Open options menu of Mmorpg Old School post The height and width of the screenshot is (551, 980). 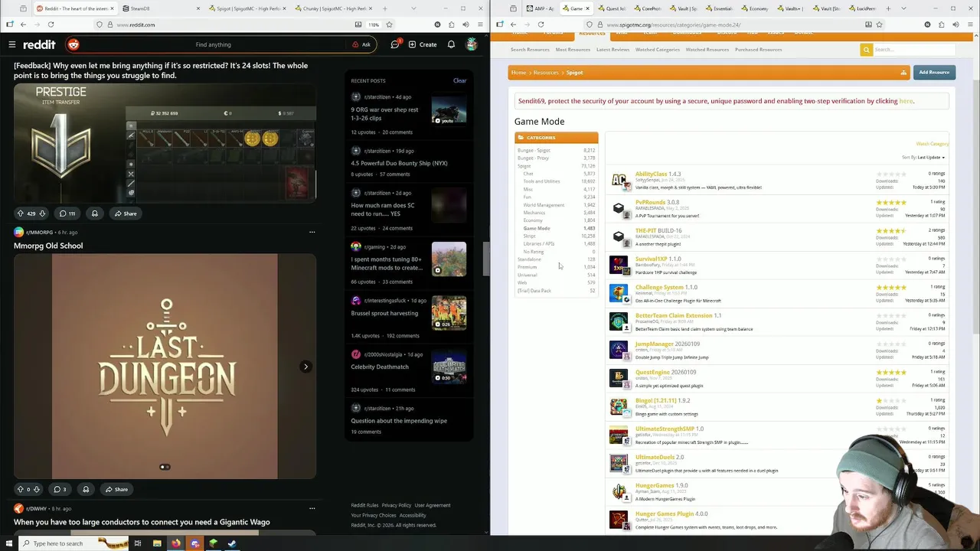point(312,232)
